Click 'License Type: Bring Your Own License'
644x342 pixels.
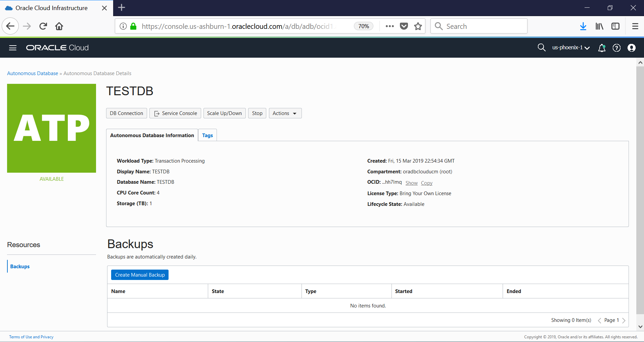(x=409, y=193)
